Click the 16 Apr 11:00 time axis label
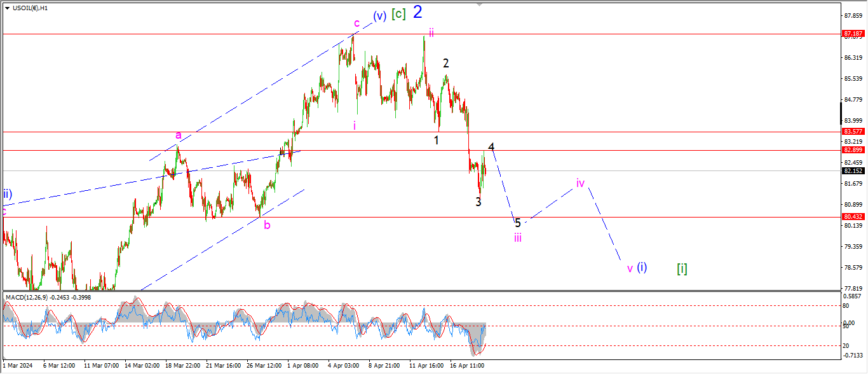Screen dimensions: 868x374 (467, 366)
